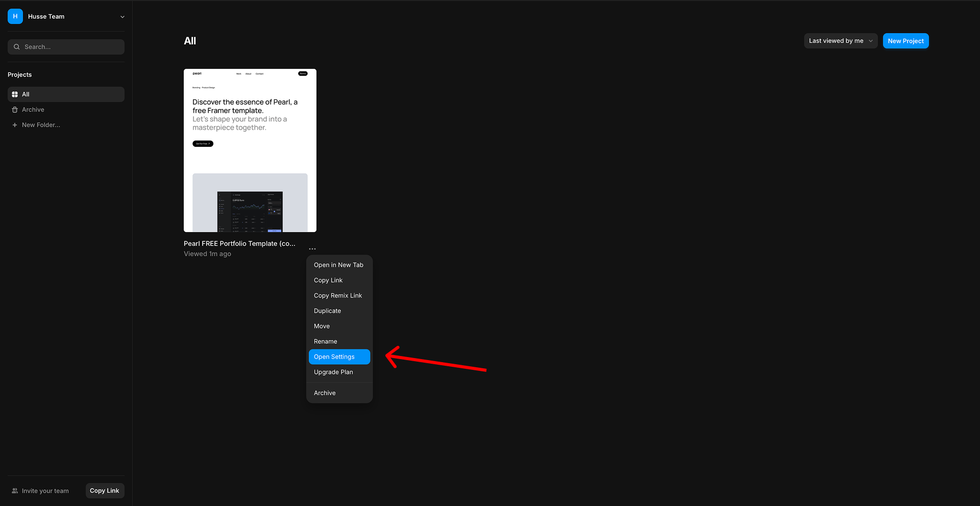Click the Pearl FREE Portfolio Template title

239,244
